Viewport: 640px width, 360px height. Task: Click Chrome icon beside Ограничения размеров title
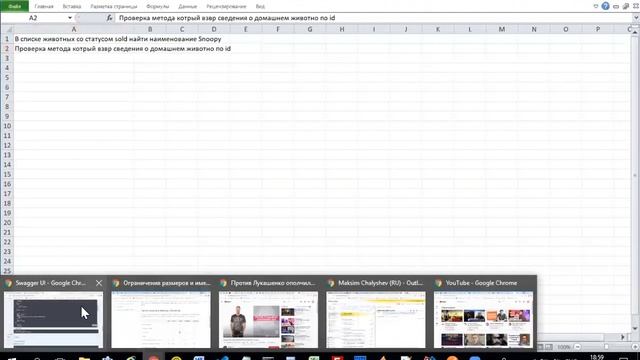coord(116,283)
